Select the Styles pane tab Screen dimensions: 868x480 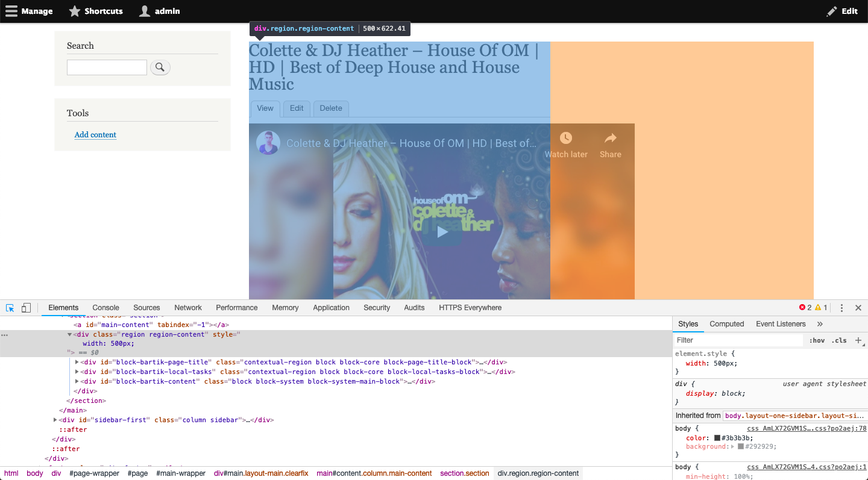688,324
